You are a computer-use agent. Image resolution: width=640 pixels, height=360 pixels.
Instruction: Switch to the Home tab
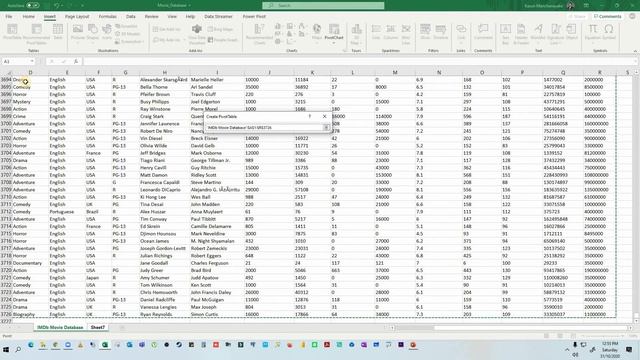[29, 16]
